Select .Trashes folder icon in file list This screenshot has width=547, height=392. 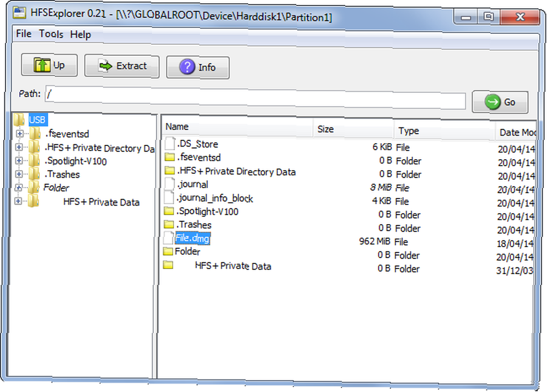click(x=169, y=224)
